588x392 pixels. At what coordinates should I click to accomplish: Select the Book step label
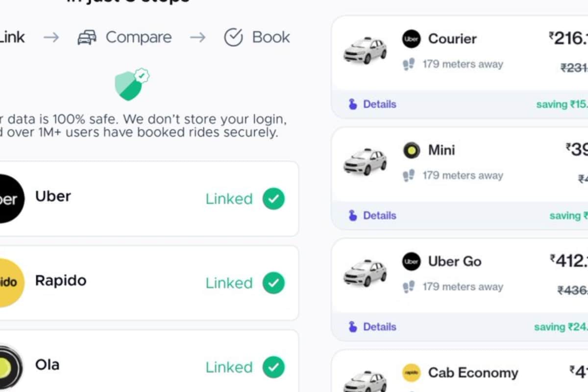pos(271,36)
